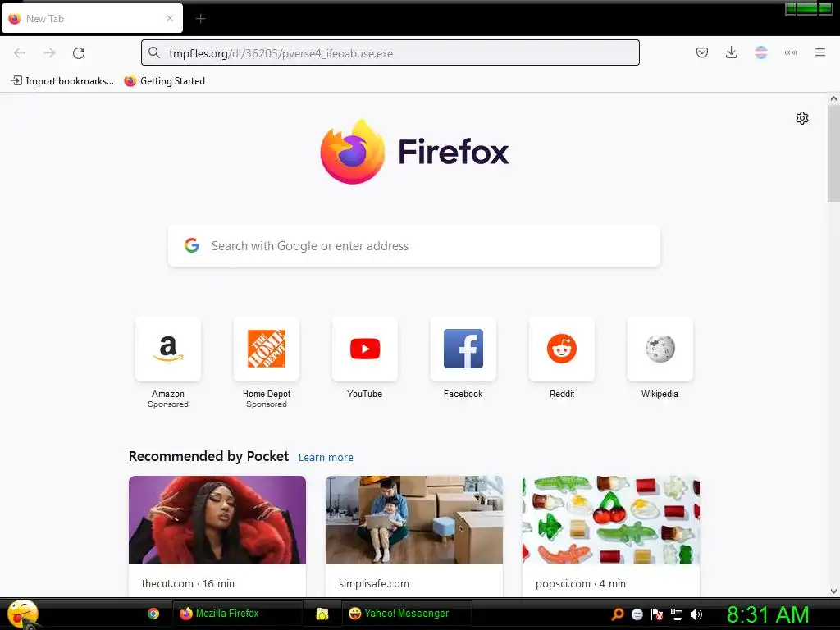Viewport: 840px width, 630px height.
Task: Open the start menu smiley button
Action: [22, 614]
